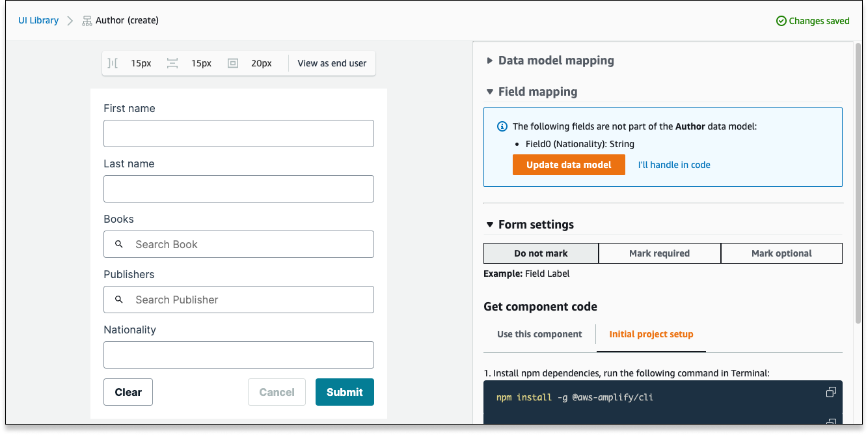The width and height of the screenshot is (868, 435).
Task: Click the Clear button
Action: pyautogui.click(x=128, y=392)
